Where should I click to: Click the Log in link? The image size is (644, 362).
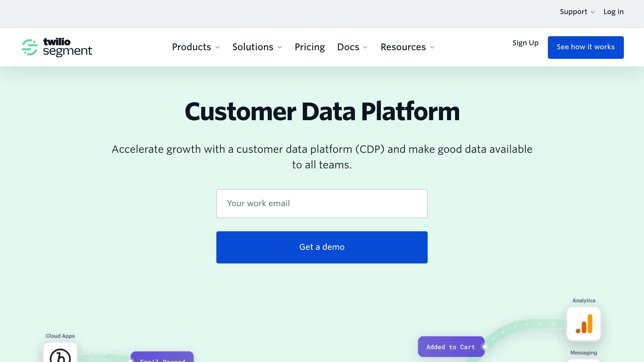coord(614,12)
